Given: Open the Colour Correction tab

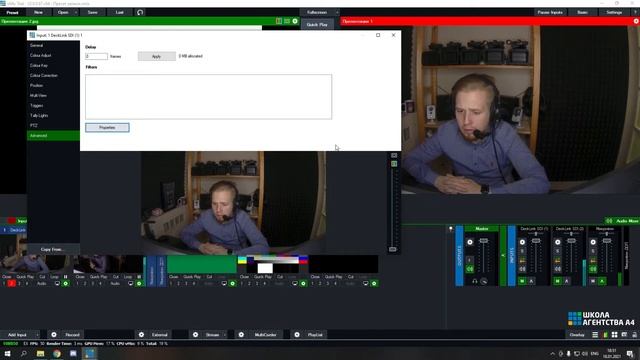Looking at the screenshot, I should [53, 76].
